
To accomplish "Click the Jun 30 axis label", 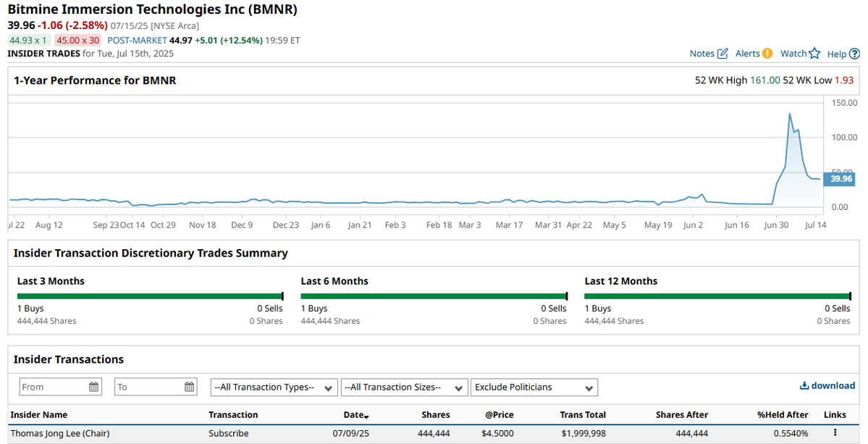I will pos(776,225).
